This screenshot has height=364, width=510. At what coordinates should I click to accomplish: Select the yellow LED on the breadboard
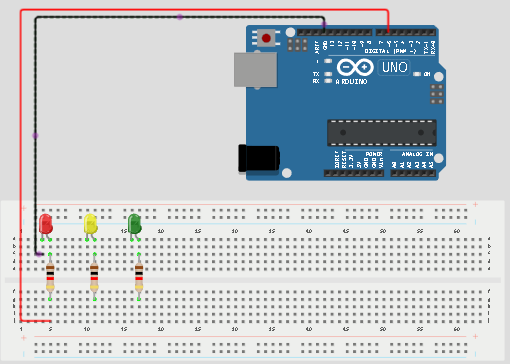(90, 224)
